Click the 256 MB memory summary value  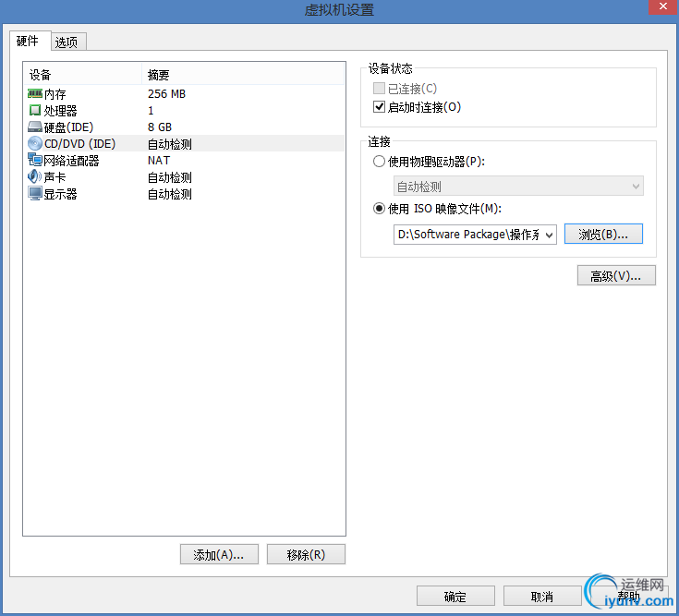tap(166, 93)
